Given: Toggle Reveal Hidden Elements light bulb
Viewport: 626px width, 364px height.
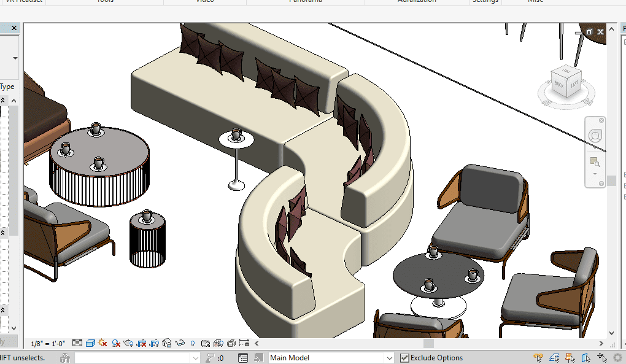Looking at the screenshot, I should pyautogui.click(x=193, y=343).
